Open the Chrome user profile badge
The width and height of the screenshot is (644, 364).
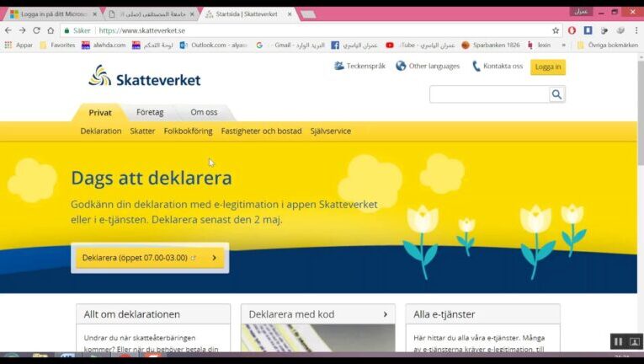[581, 12]
